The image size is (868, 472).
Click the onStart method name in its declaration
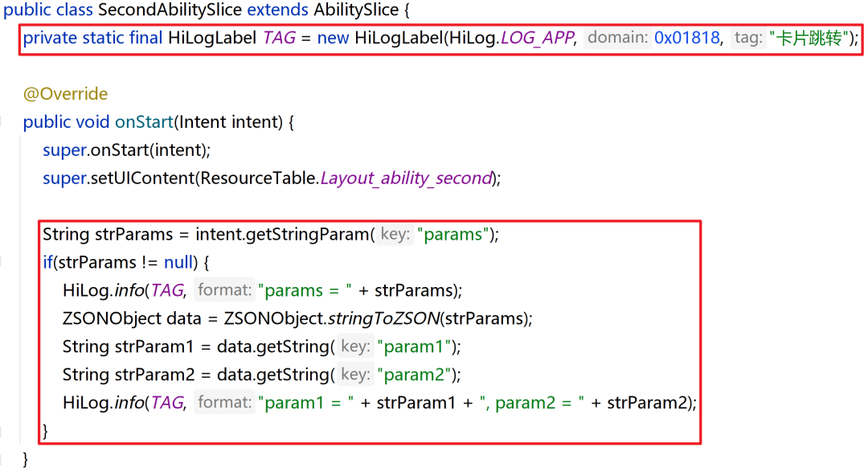(145, 122)
